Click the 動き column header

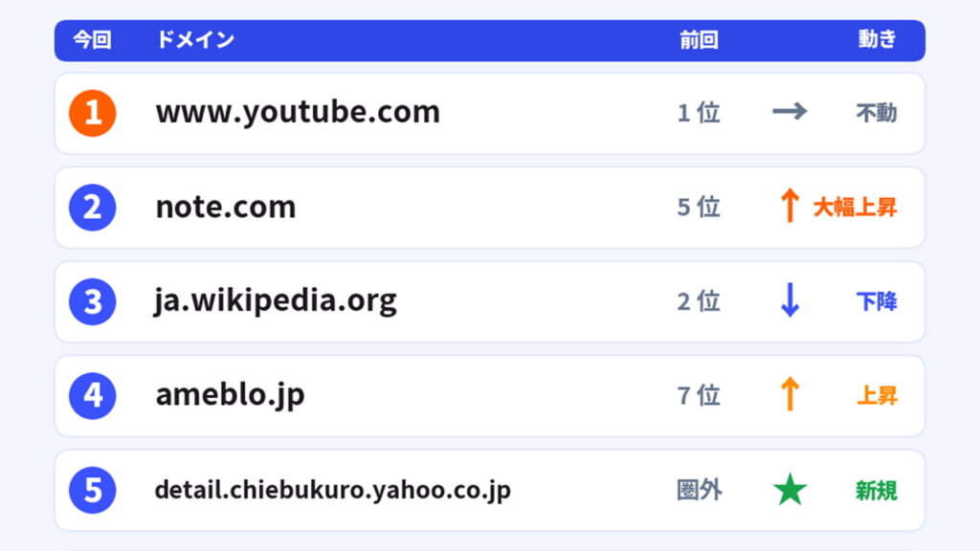point(877,39)
